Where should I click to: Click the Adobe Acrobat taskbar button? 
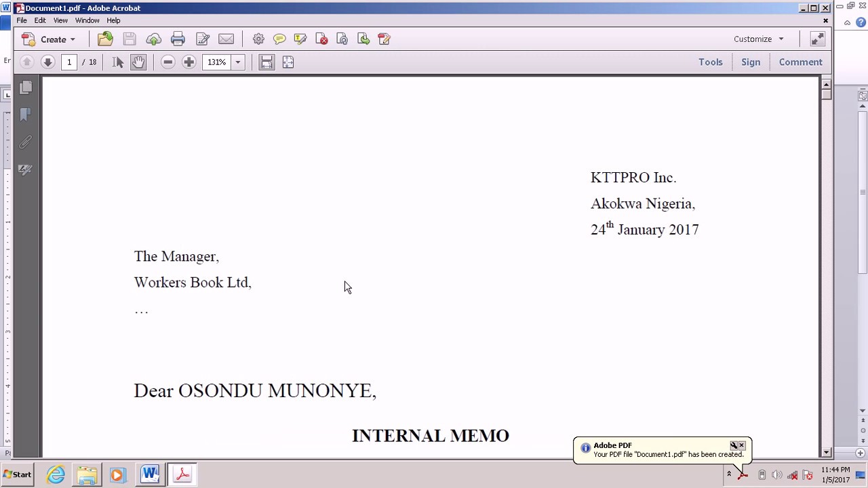pos(182,474)
